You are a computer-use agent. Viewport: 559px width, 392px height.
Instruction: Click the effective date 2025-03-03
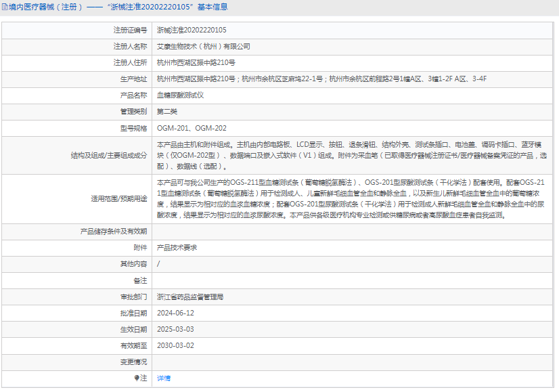click(x=175, y=329)
